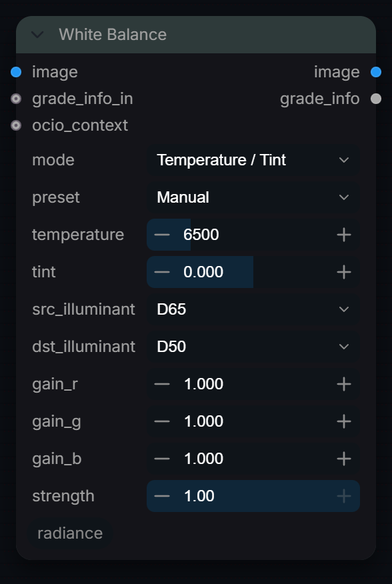This screenshot has width=392, height=584.
Task: Collapse the White Balance node chevron
Action: pyautogui.click(x=37, y=35)
